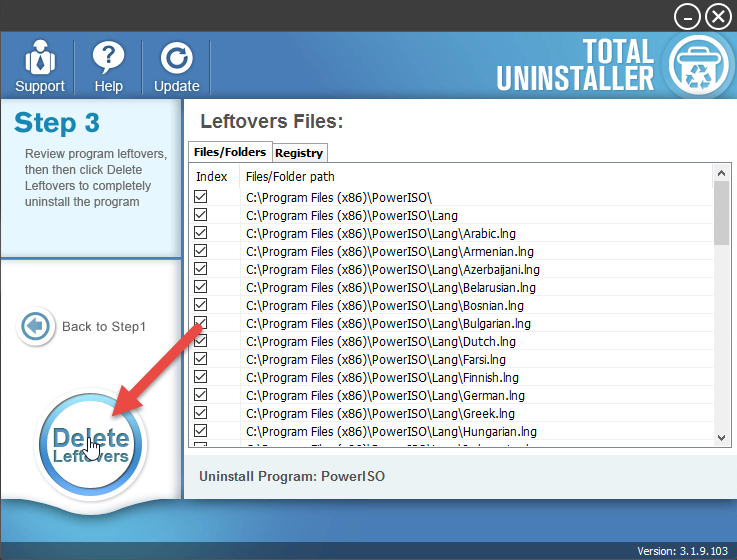Image resolution: width=737 pixels, height=560 pixels.
Task: Toggle checkbox for Farsi.lng
Action: point(201,359)
